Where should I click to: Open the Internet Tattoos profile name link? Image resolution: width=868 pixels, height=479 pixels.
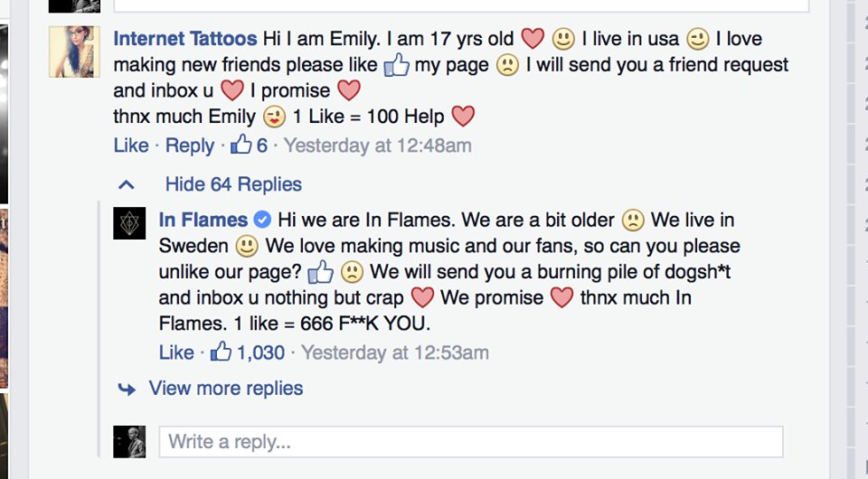click(x=185, y=39)
